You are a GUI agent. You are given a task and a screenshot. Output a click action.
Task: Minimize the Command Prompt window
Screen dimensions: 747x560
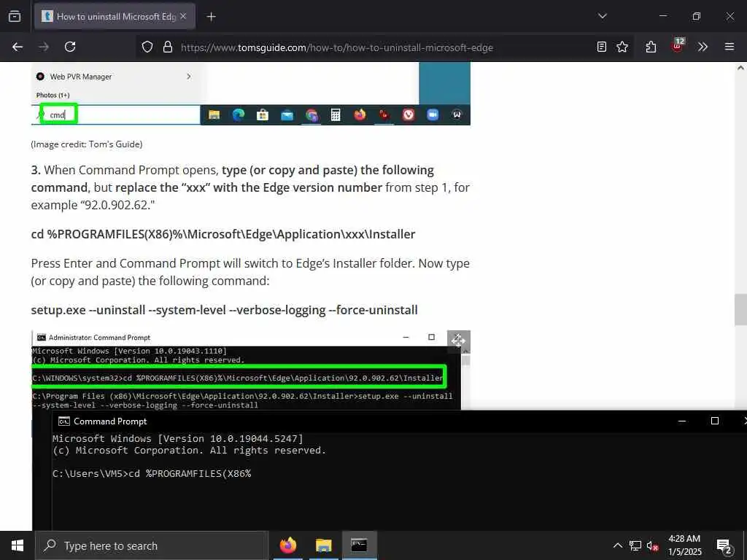[682, 421]
